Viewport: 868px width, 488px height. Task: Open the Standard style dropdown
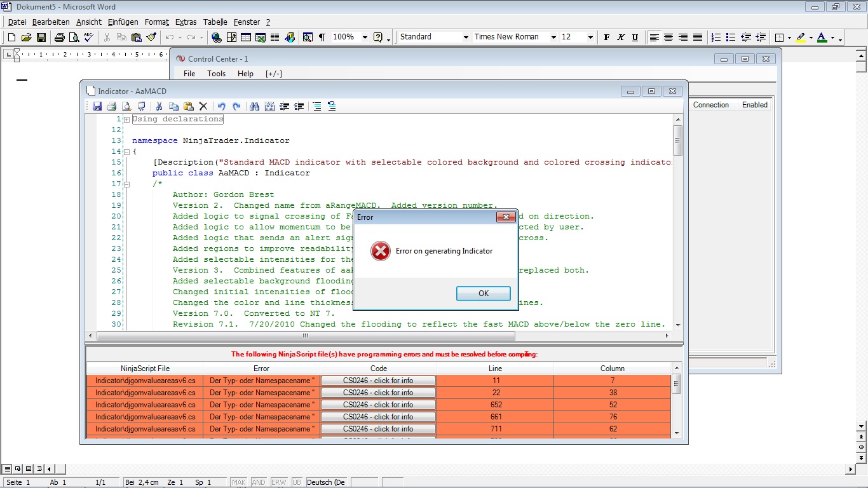pos(466,37)
